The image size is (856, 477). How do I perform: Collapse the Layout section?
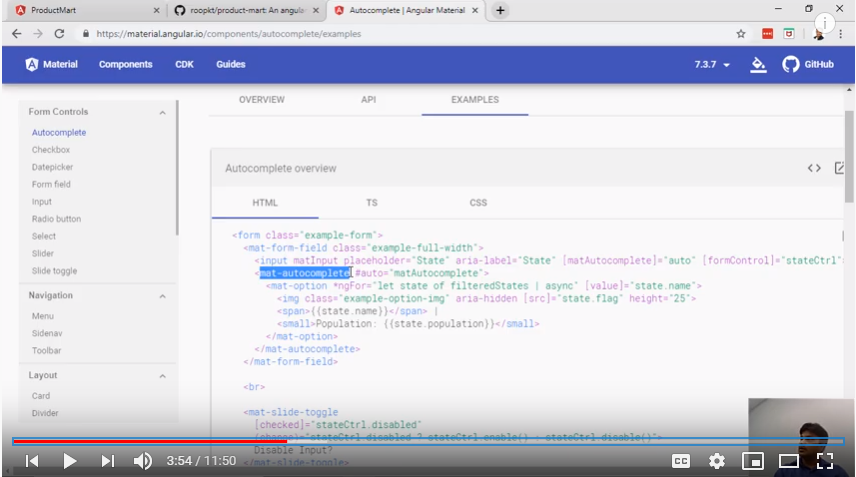pyautogui.click(x=163, y=376)
